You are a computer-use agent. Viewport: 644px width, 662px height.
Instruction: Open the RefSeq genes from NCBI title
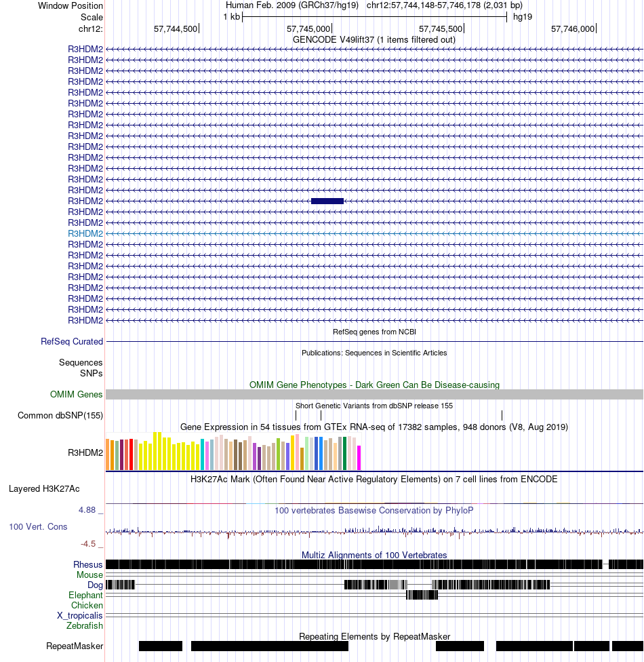[x=374, y=332]
